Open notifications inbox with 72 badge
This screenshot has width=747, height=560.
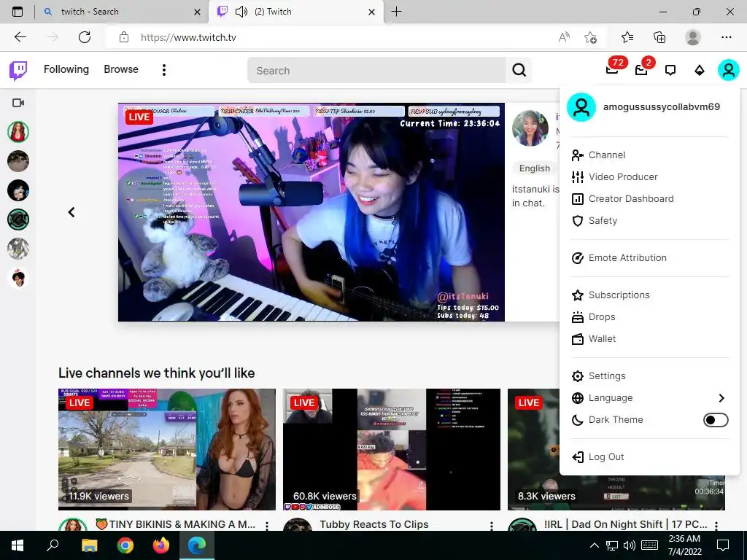[612, 70]
